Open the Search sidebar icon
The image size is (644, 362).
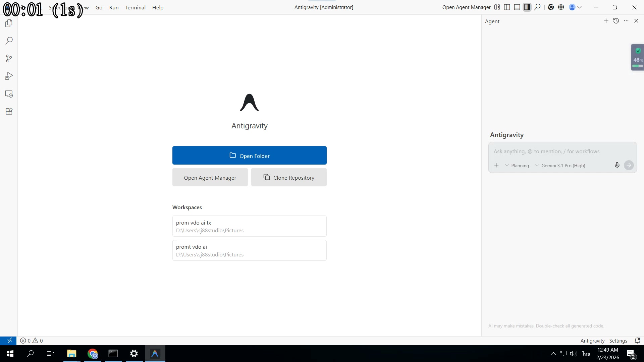click(9, 41)
